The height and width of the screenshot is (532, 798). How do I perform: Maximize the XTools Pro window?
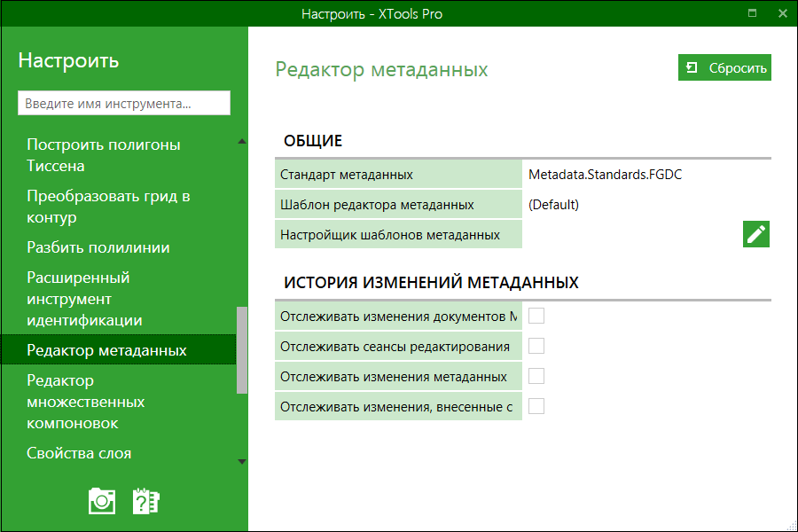[752, 13]
